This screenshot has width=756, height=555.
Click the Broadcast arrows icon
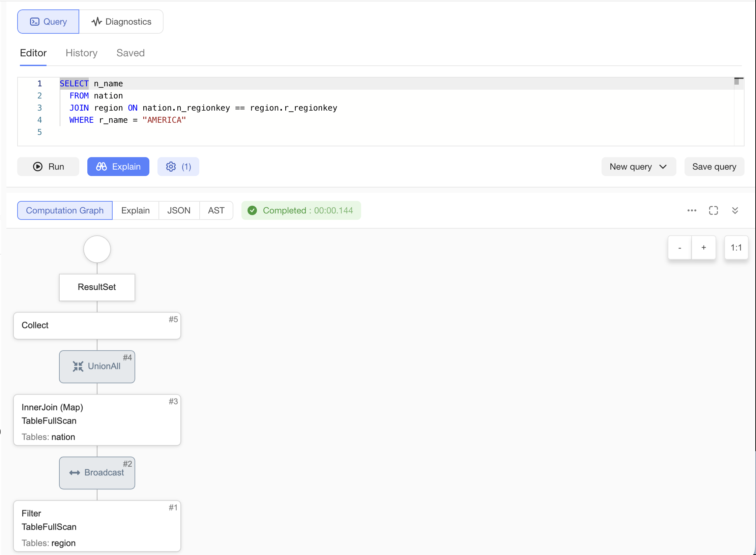coord(75,473)
